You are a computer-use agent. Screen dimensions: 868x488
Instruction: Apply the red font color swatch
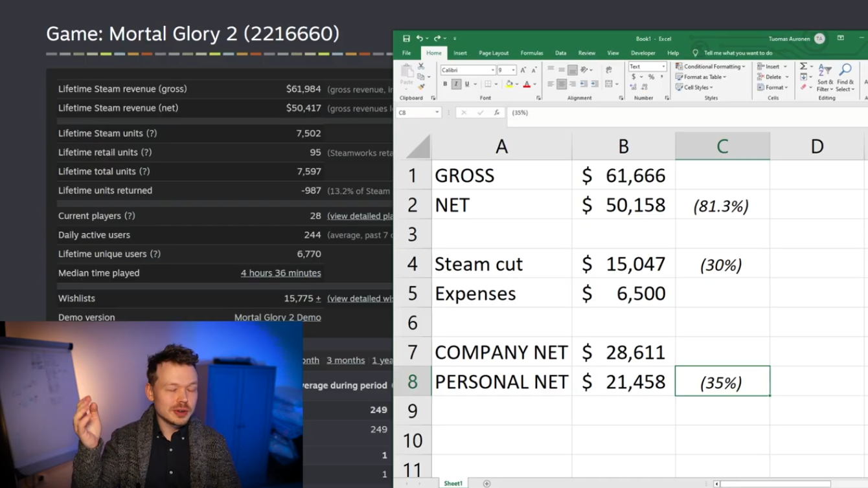point(527,84)
